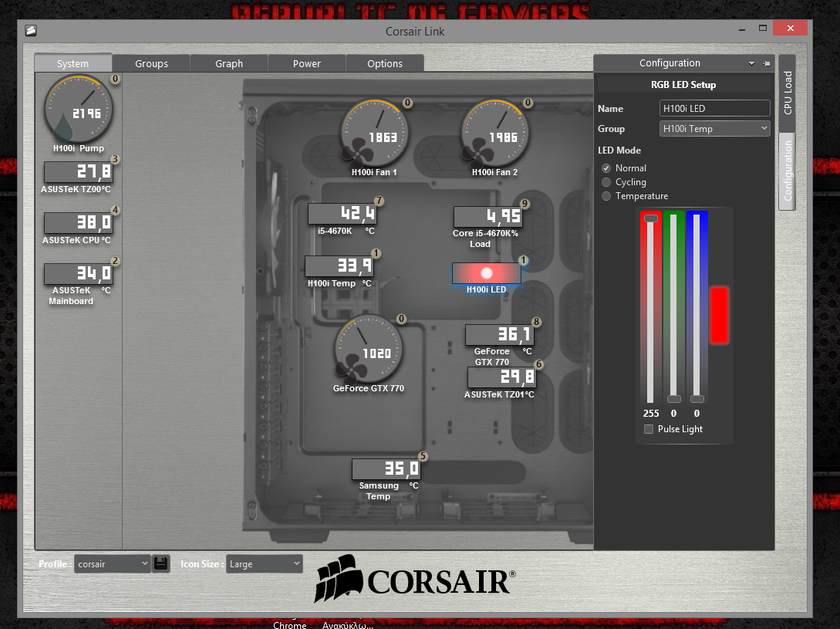840x629 pixels.
Task: Switch to the Groups tab
Action: (x=152, y=63)
